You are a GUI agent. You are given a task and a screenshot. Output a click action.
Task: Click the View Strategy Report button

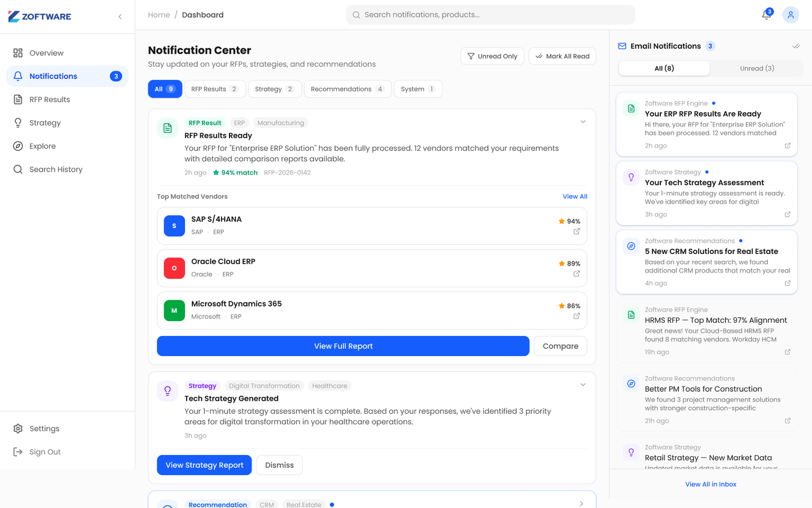(204, 465)
